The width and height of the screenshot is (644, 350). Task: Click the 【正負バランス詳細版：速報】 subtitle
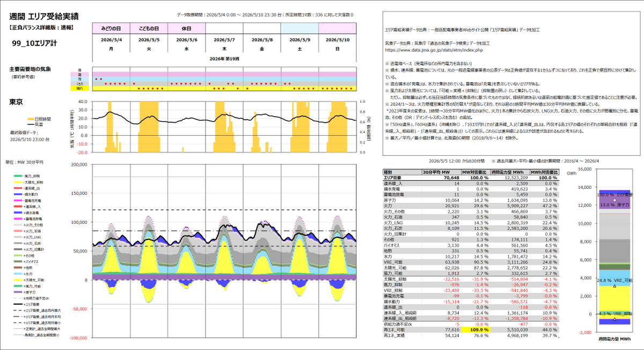click(41, 27)
